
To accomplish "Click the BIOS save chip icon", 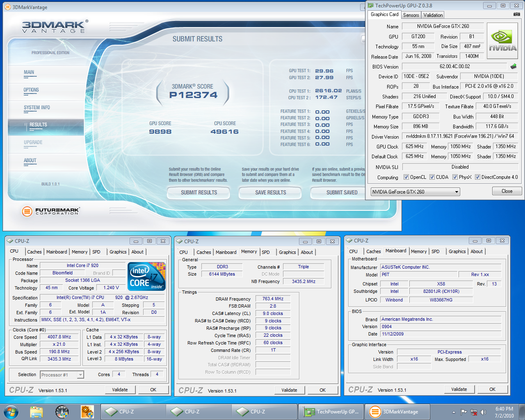I will coord(514,66).
